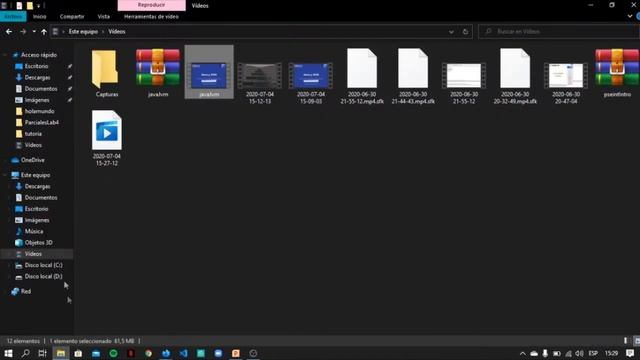Select Red in navigation pane
This screenshot has width=640, height=360.
pyautogui.click(x=26, y=291)
